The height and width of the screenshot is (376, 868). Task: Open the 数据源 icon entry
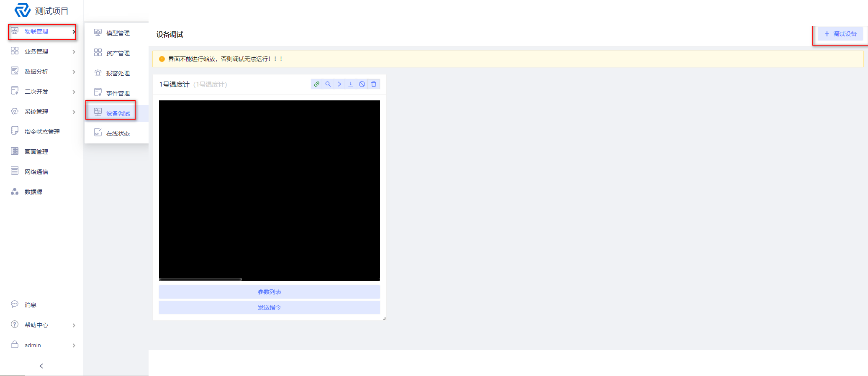[x=15, y=192]
